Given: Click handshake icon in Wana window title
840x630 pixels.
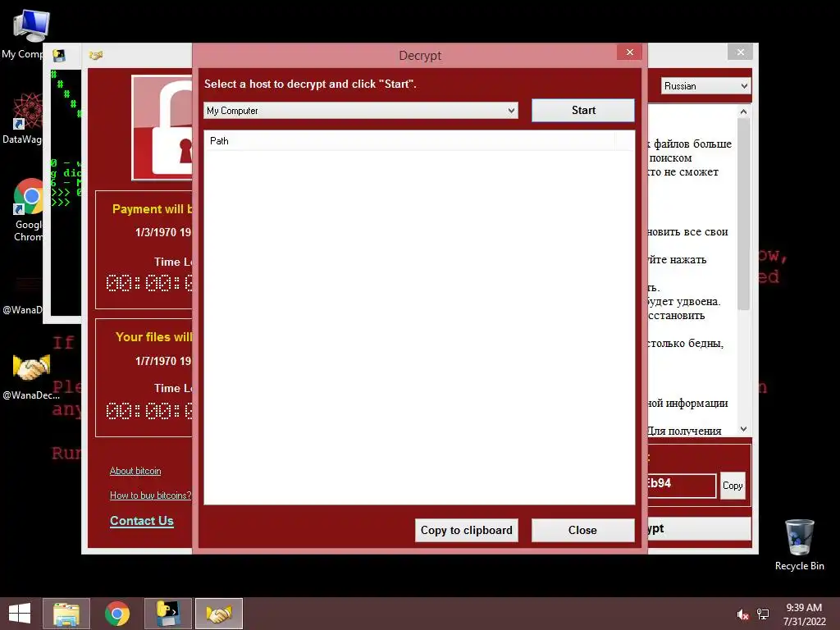Looking at the screenshot, I should [96, 55].
